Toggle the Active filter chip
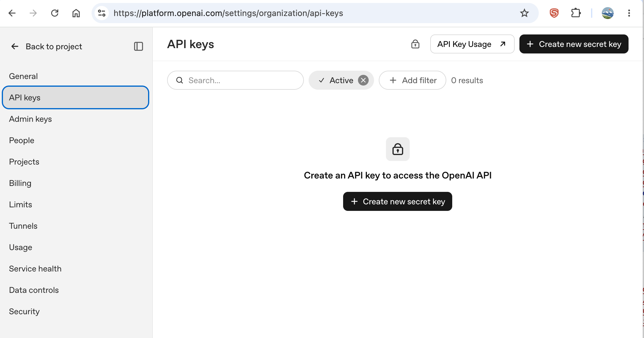This screenshot has width=644, height=338. click(341, 80)
